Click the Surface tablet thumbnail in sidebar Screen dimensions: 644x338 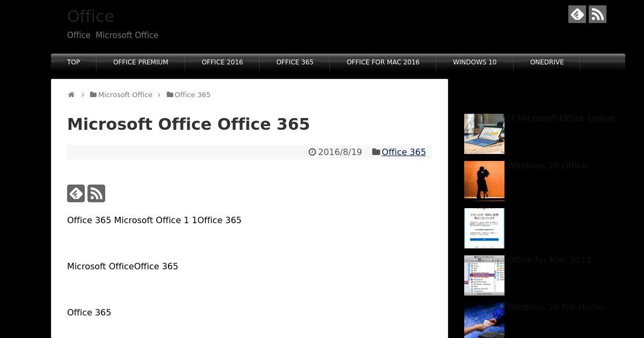point(484,134)
